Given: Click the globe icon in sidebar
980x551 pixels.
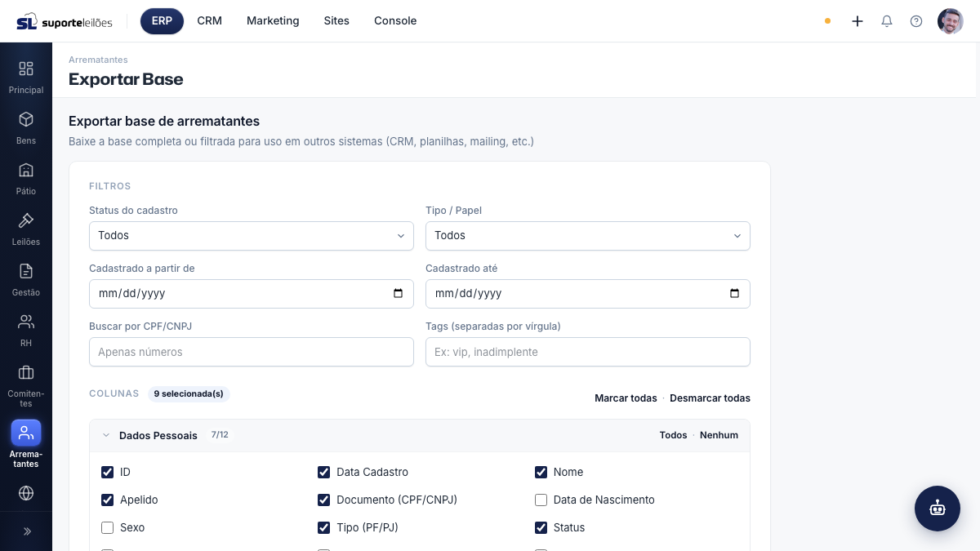Looking at the screenshot, I should [x=26, y=493].
